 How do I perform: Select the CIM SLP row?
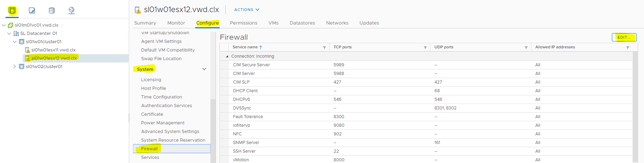pos(426,82)
